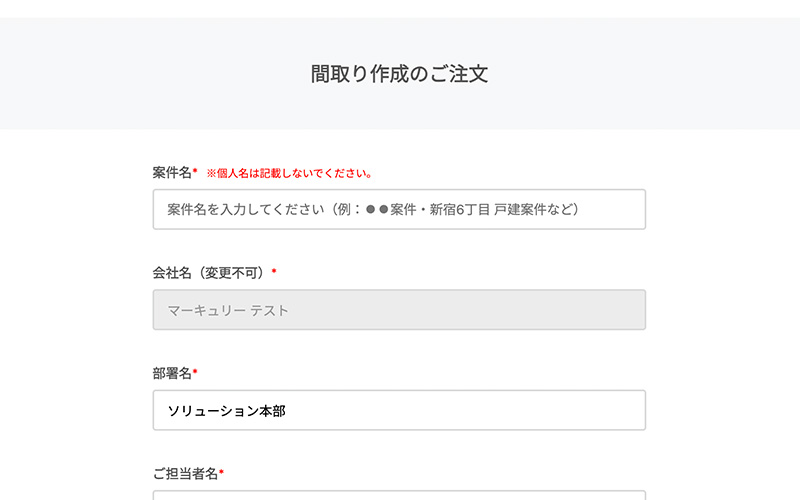This screenshot has height=500, width=800.
Task: Click the red asterisk beside 案件名
Action: (195, 173)
